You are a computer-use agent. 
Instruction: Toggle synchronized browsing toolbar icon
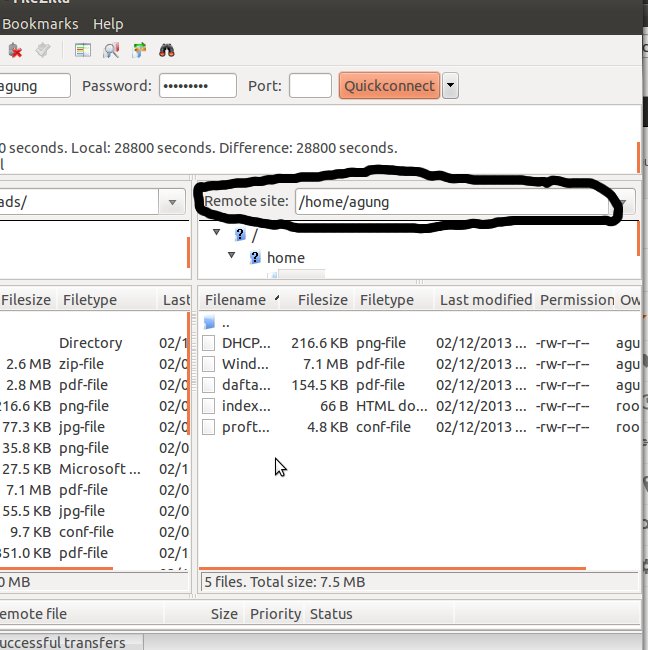tap(139, 51)
